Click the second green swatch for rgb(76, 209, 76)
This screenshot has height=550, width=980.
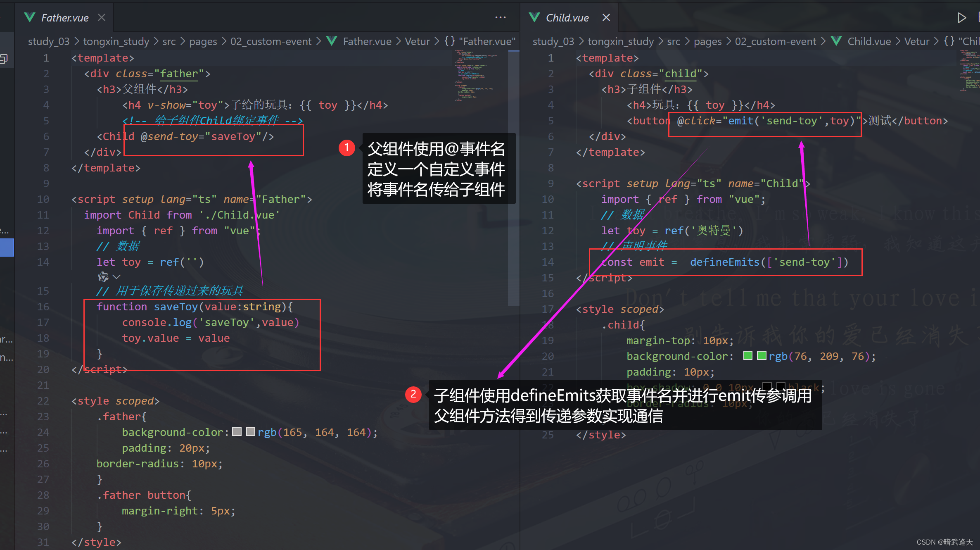coord(762,356)
